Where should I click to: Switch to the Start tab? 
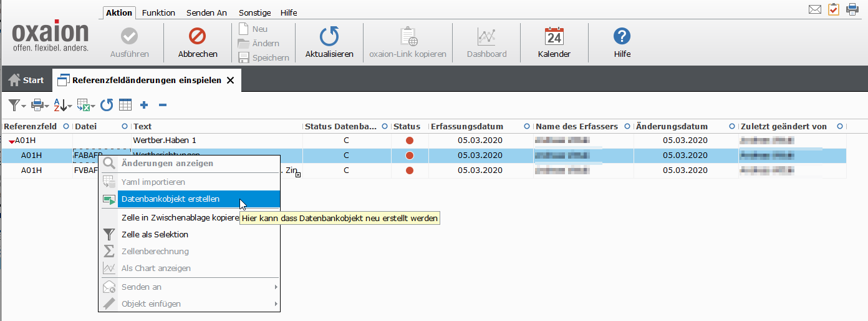[26, 80]
